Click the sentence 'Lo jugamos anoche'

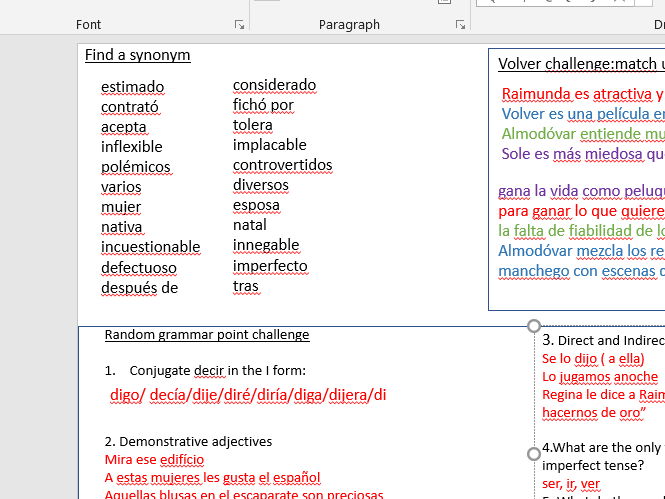[x=600, y=377]
